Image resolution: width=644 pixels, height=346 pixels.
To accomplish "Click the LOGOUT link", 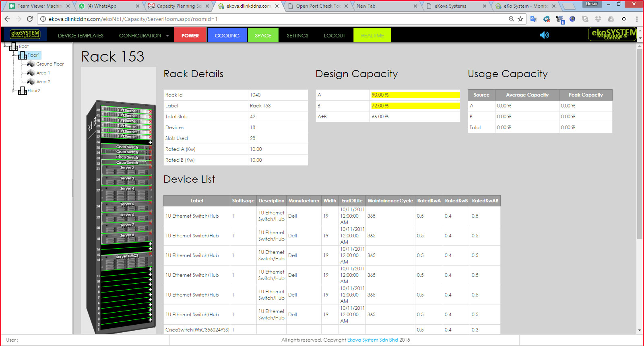I will (x=334, y=35).
